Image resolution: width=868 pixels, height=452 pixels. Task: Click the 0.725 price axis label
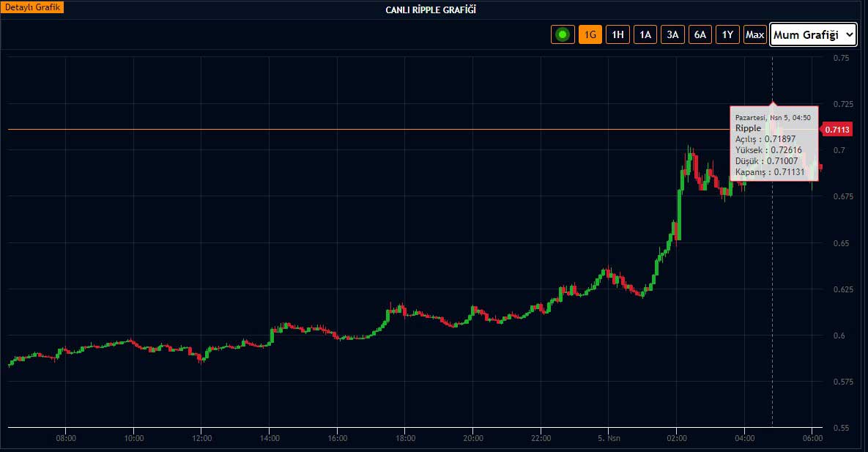click(843, 104)
